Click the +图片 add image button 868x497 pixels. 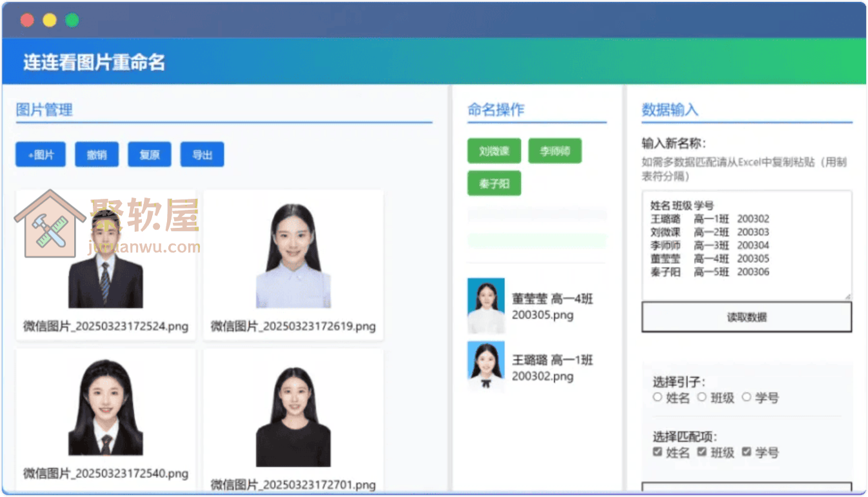tap(40, 154)
